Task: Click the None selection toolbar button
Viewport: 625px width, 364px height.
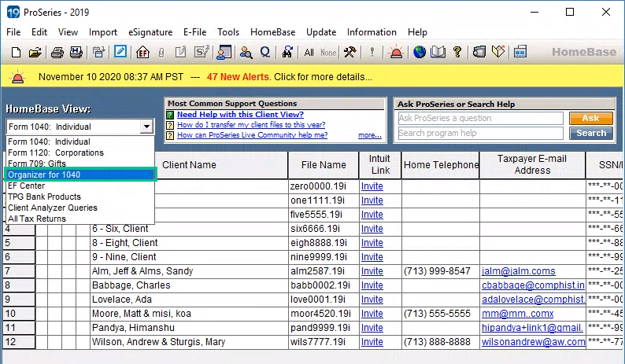Action: tap(328, 53)
